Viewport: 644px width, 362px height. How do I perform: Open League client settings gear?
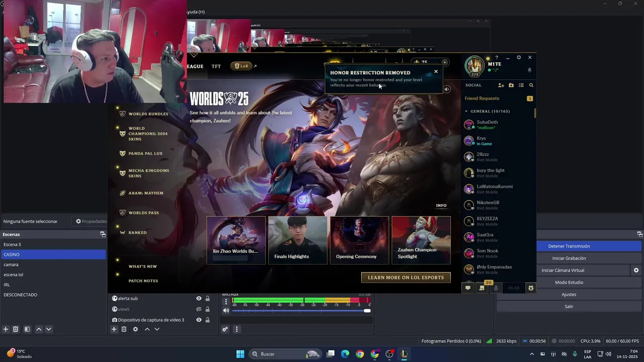(x=519, y=57)
